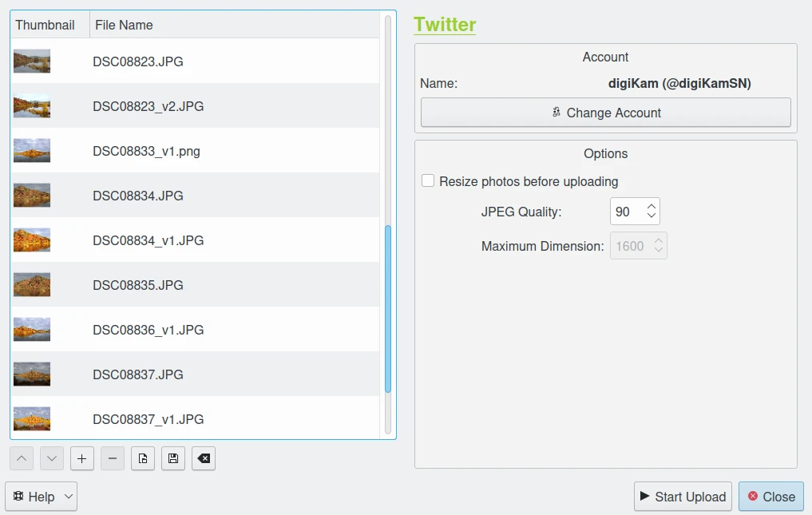Image resolution: width=812 pixels, height=515 pixels.
Task: Move item up with the up arrow
Action: tap(22, 458)
